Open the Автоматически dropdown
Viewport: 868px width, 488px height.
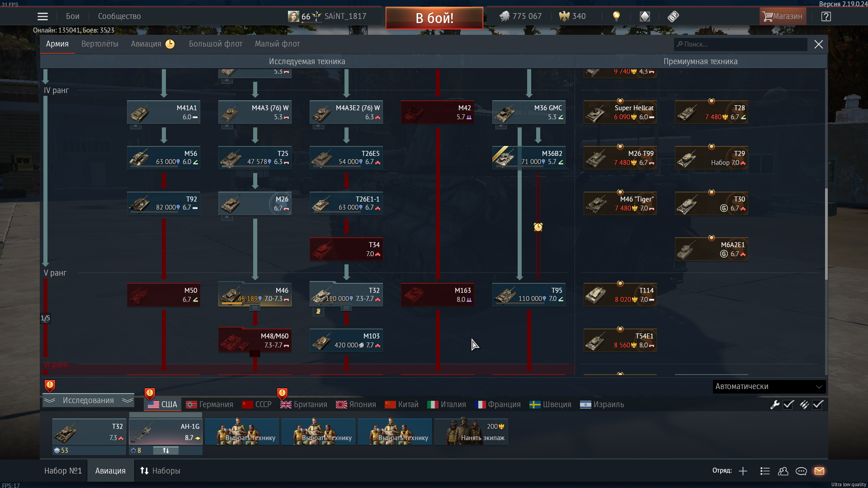(769, 387)
